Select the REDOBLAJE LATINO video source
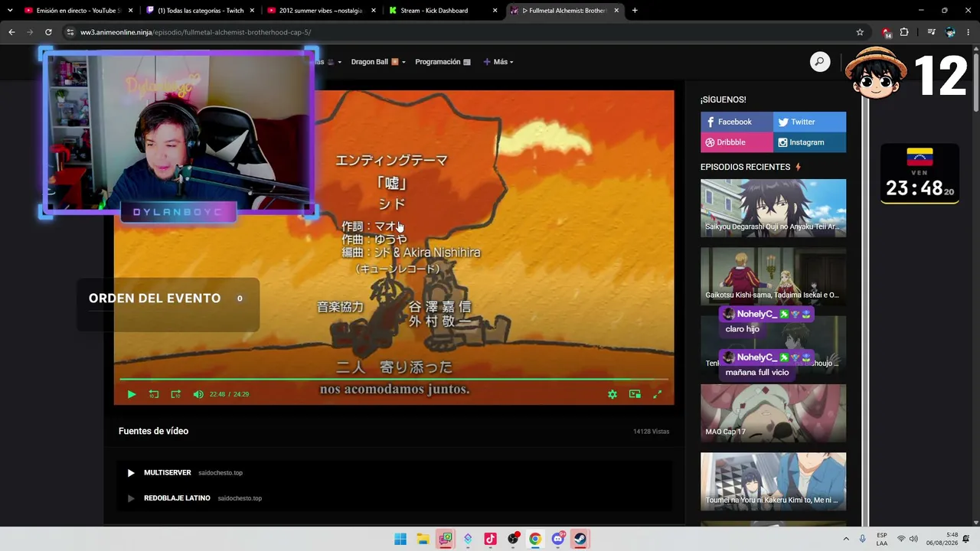 394,498
